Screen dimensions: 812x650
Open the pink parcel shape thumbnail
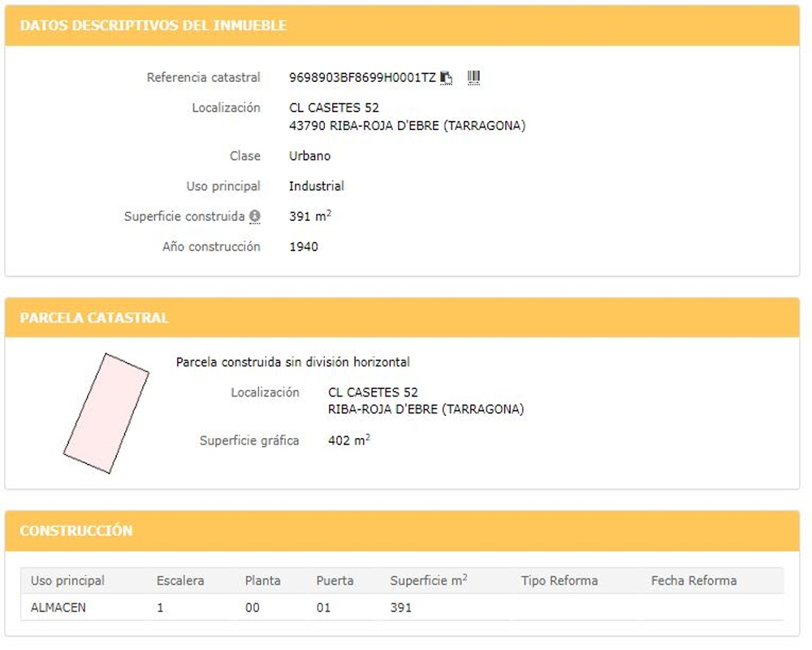coord(106,413)
